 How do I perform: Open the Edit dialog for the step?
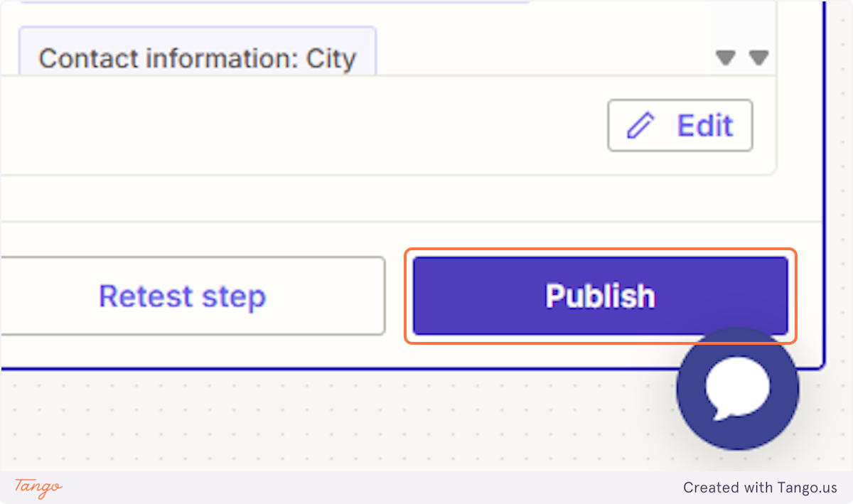(x=680, y=126)
